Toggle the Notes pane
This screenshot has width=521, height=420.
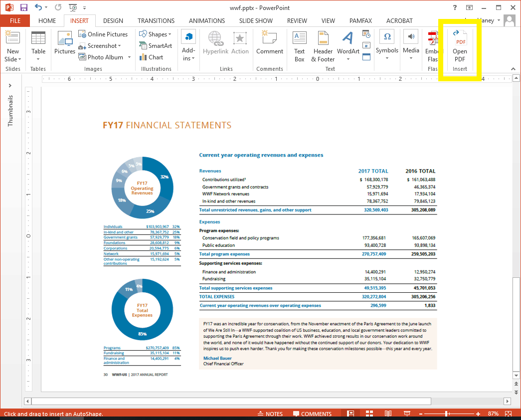(x=270, y=414)
